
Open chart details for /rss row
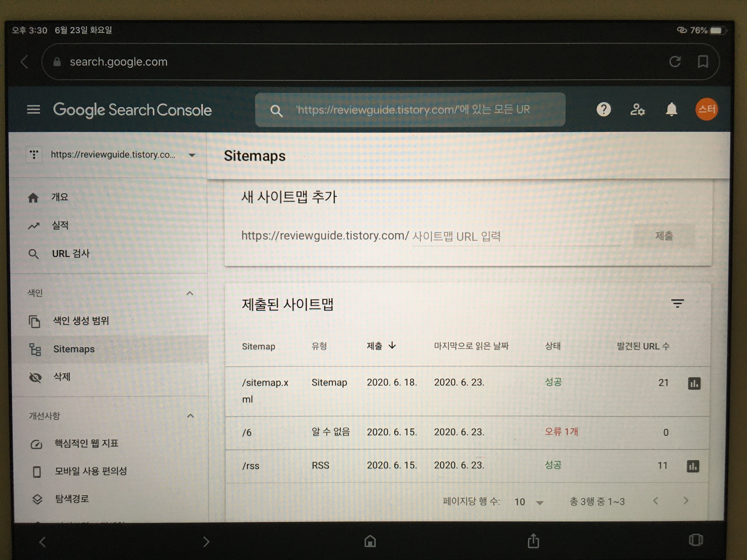(693, 466)
